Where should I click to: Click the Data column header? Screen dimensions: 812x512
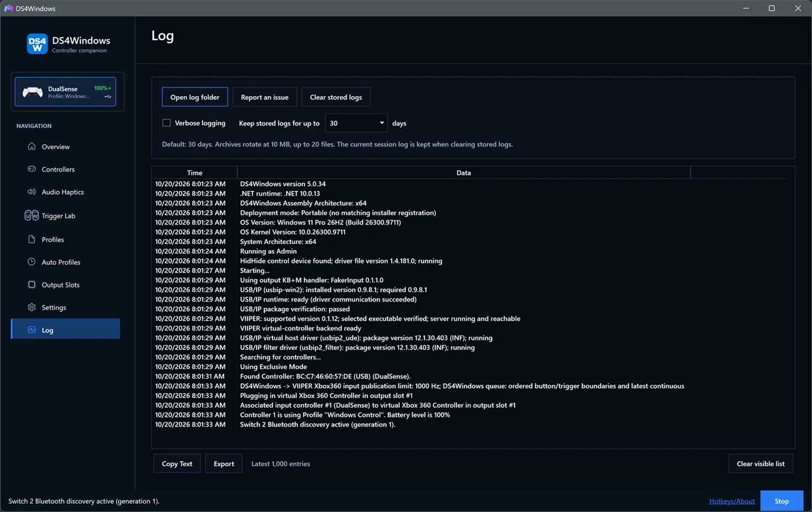pos(464,173)
